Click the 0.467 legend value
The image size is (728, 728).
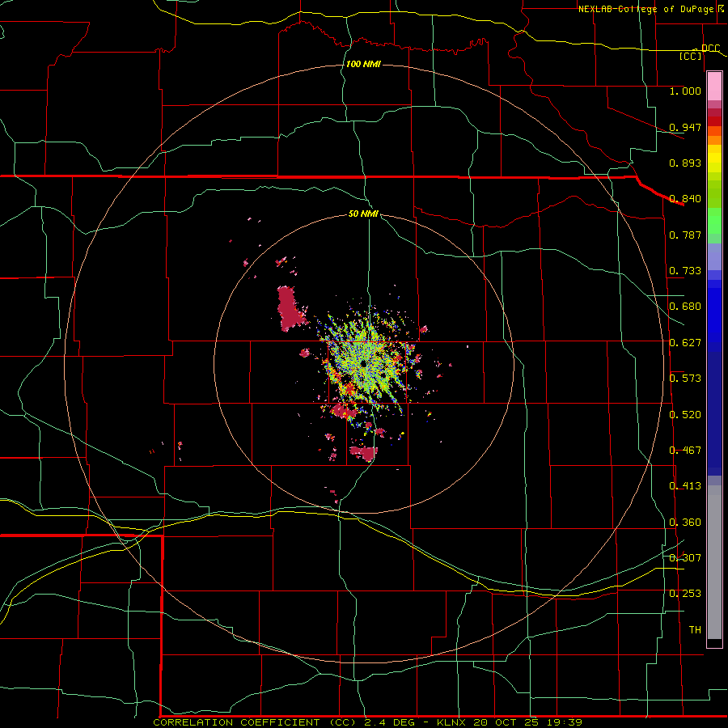point(685,451)
